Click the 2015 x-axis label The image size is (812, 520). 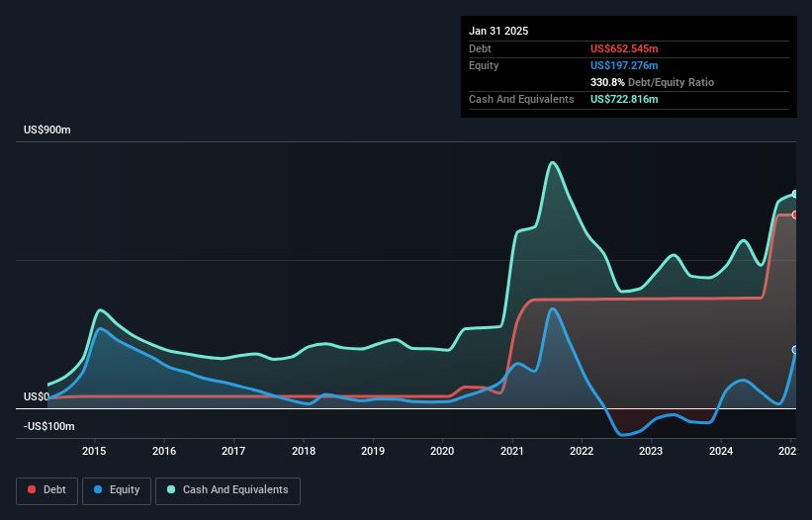click(x=94, y=451)
